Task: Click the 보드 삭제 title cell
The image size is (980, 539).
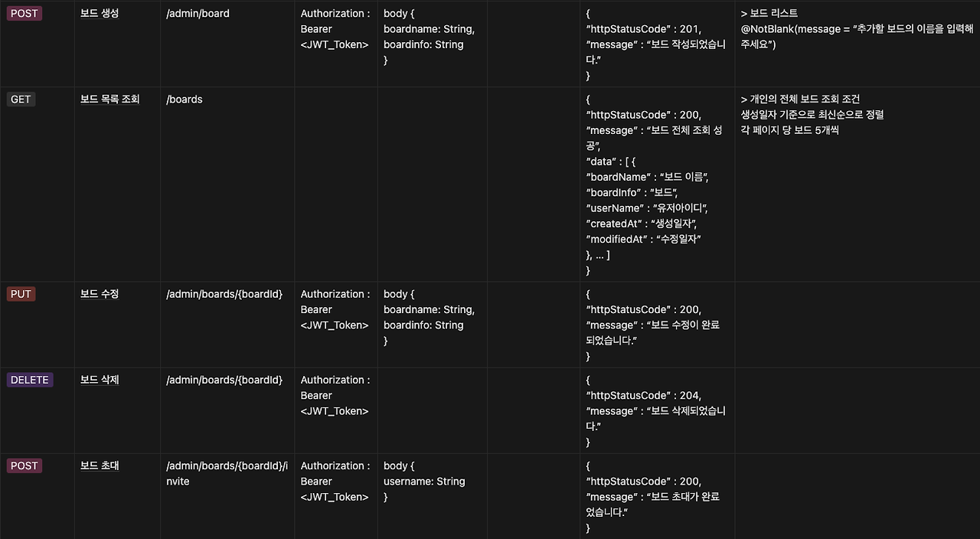Action: click(100, 380)
